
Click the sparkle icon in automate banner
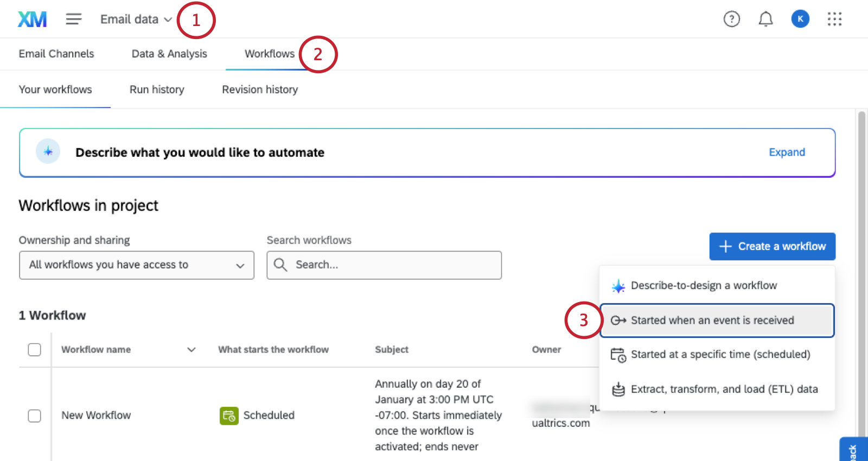click(x=48, y=152)
